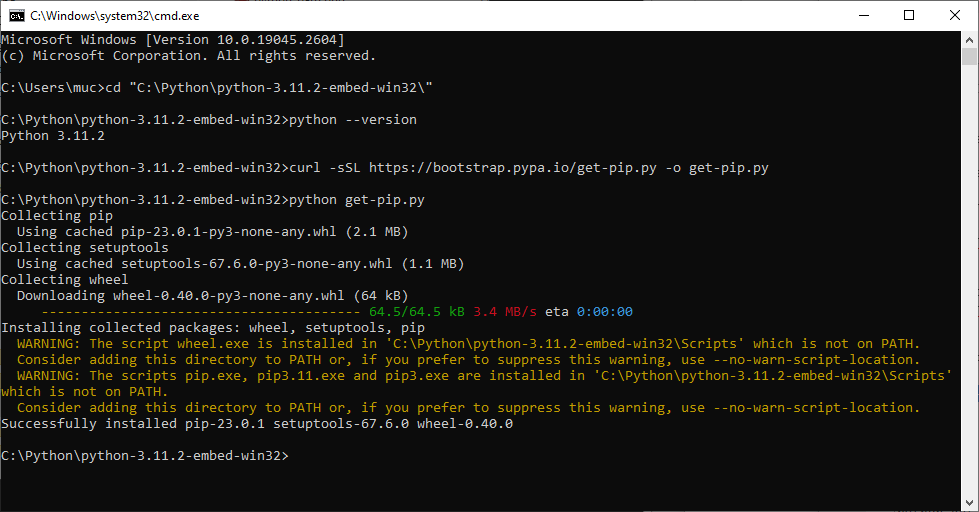This screenshot has height=512, width=979.
Task: Minimize the Command Prompt window
Action: tap(861, 15)
